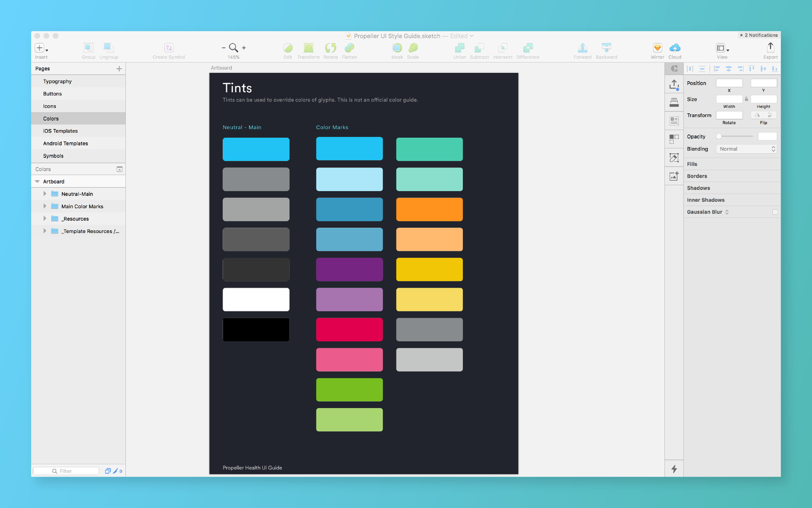This screenshot has width=812, height=508.
Task: Distribute layers horizontally
Action: (690, 69)
